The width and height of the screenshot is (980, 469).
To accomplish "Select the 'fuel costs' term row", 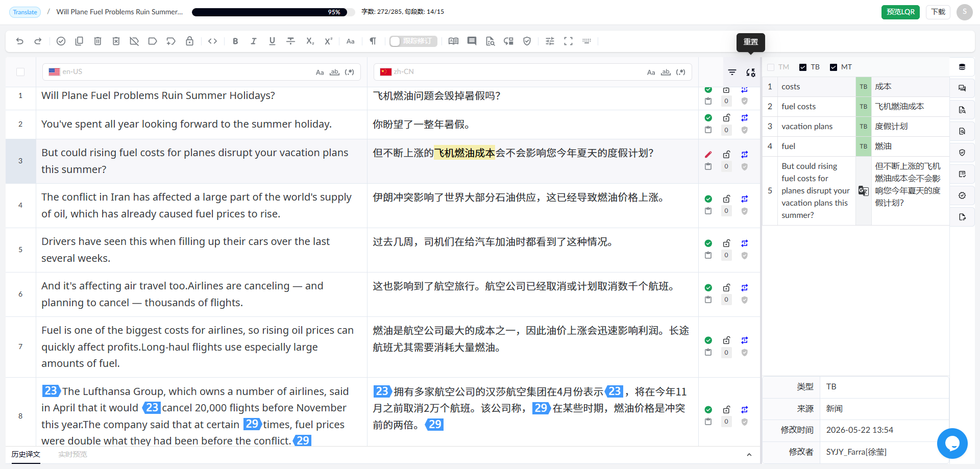I will click(x=856, y=107).
